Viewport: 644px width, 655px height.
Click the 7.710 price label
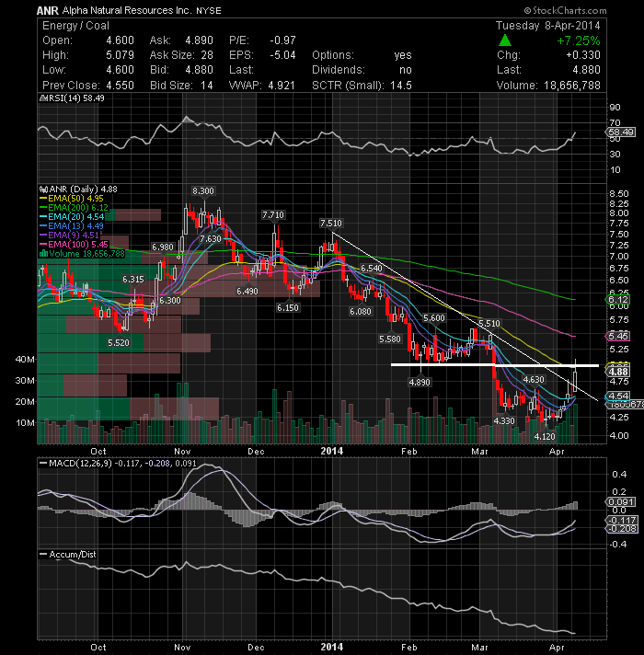click(272, 214)
